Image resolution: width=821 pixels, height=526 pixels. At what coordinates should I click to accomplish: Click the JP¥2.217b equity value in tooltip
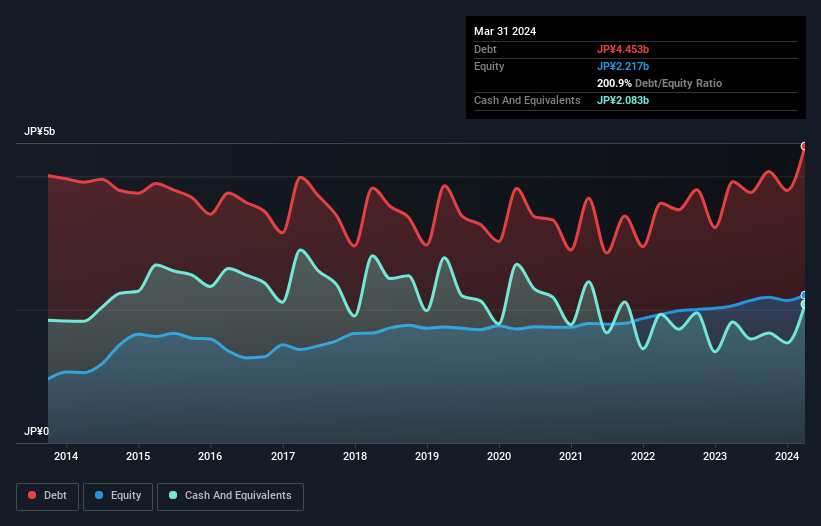[x=623, y=66]
